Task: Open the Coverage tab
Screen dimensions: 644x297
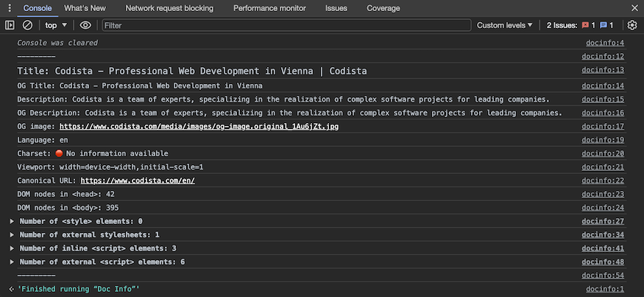Action: pos(383,8)
